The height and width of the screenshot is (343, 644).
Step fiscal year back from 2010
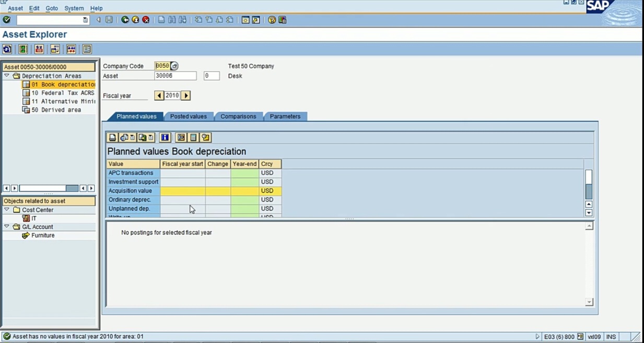point(159,96)
